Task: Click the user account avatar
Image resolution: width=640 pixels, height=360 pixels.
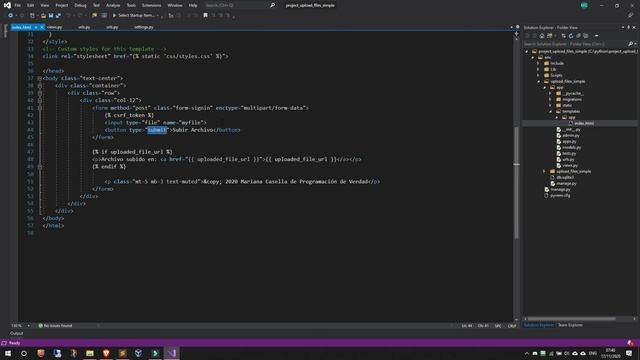Action: pos(584,5)
